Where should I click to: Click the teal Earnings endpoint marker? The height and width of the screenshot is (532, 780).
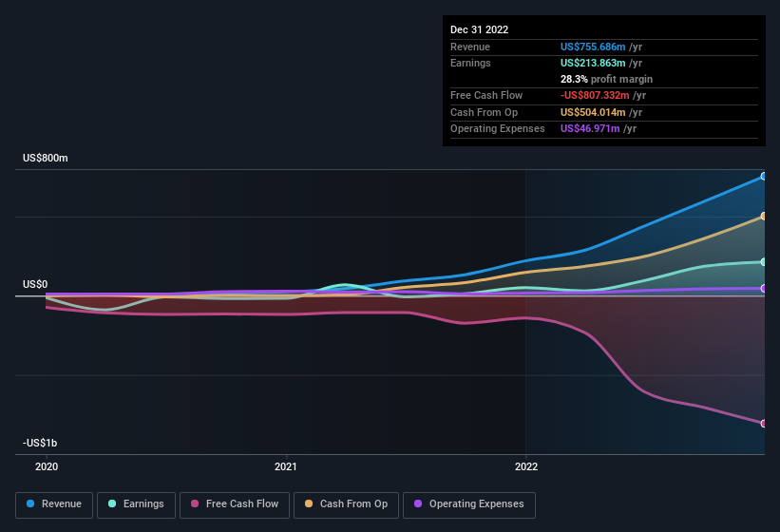pos(763,261)
